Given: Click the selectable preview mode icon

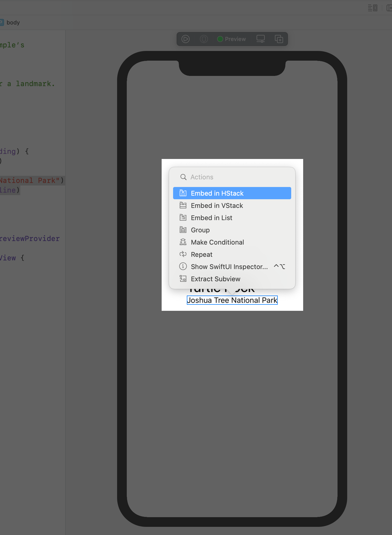Looking at the screenshot, I should click(204, 39).
